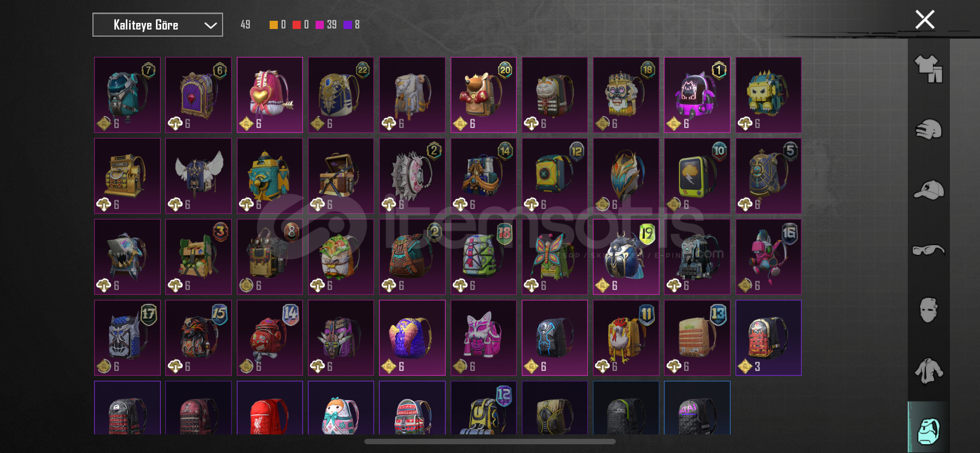Select the red quality color indicator
980x453 pixels.
tap(296, 25)
